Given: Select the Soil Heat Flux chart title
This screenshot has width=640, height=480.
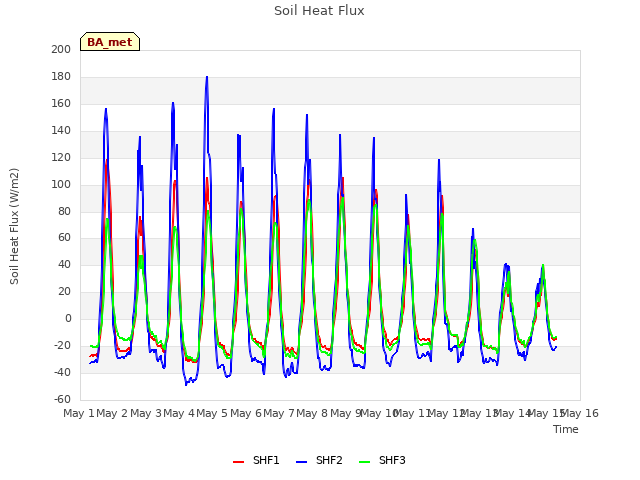Looking at the screenshot, I should [319, 11].
